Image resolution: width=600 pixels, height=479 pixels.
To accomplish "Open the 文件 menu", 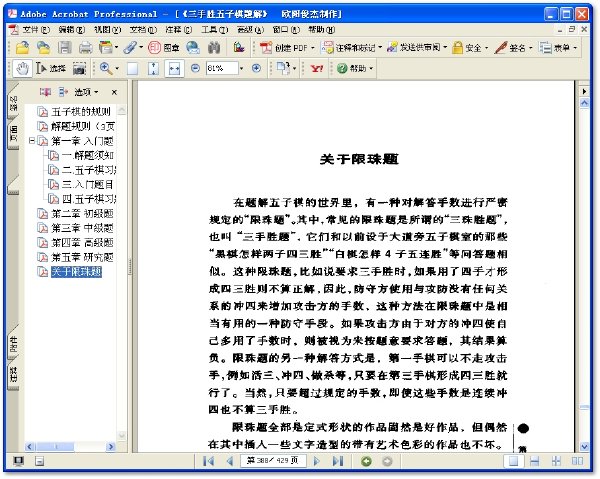I will pyautogui.click(x=35, y=29).
